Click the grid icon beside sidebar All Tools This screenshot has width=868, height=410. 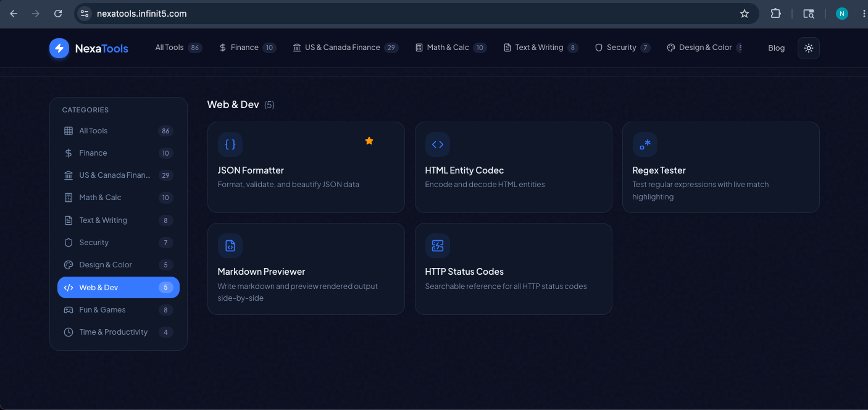click(69, 131)
